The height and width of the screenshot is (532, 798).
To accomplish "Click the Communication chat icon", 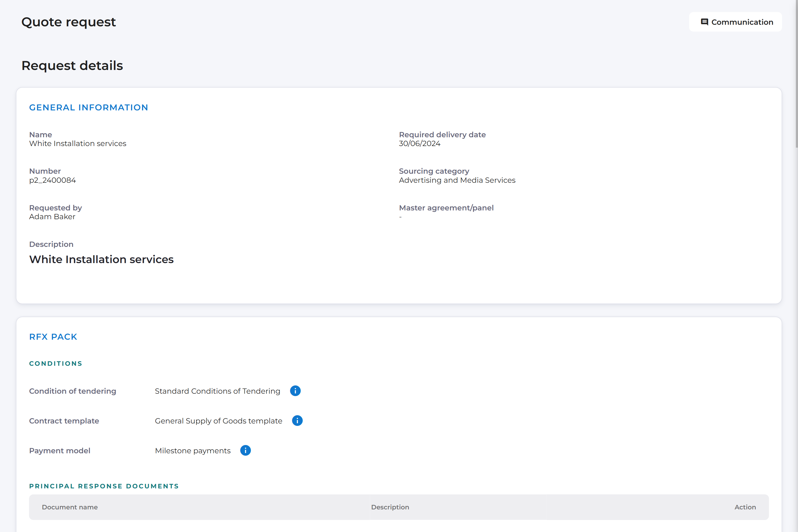I will 704,22.
